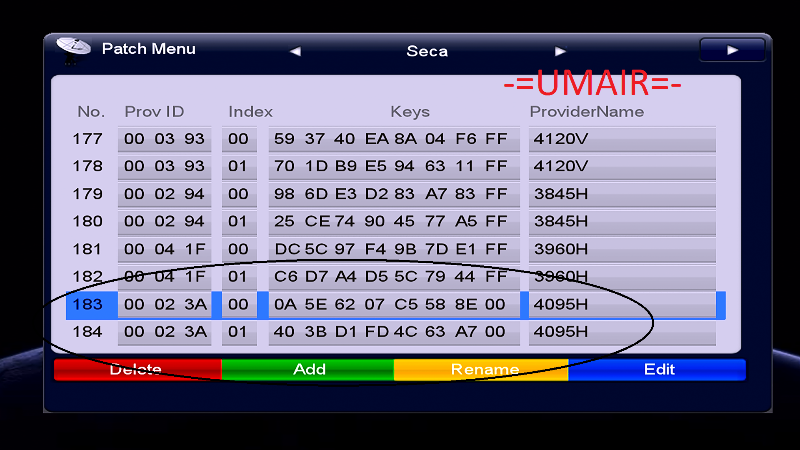This screenshot has width=800, height=450.
Task: Click the Index field of row 181
Action: (238, 249)
